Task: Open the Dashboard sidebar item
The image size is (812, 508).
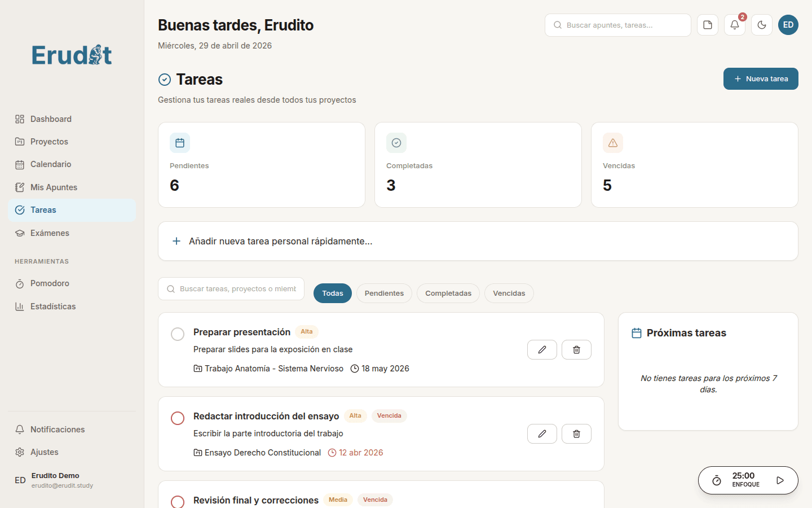Action: point(72,119)
